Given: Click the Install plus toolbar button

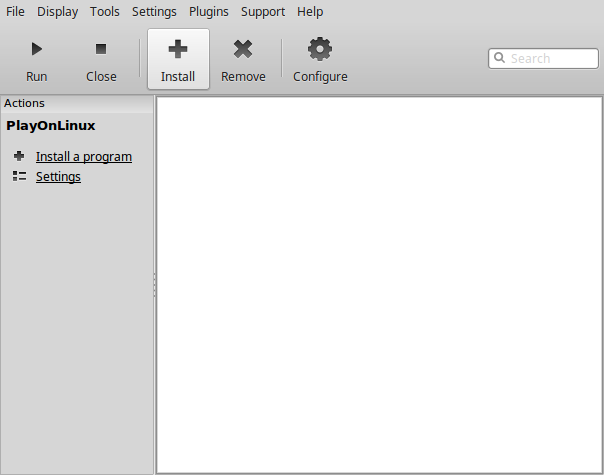Looking at the screenshot, I should click(x=178, y=59).
